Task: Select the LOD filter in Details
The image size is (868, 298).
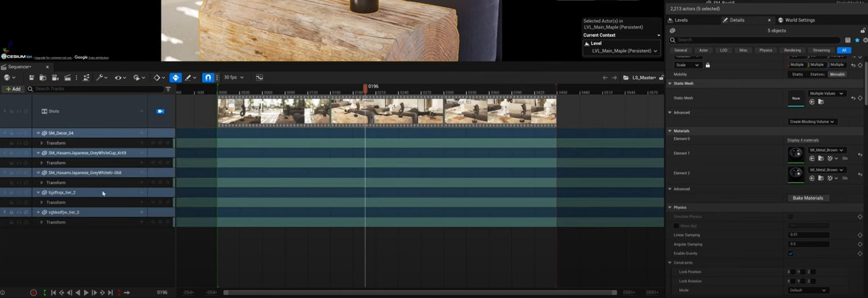Action: 724,51
